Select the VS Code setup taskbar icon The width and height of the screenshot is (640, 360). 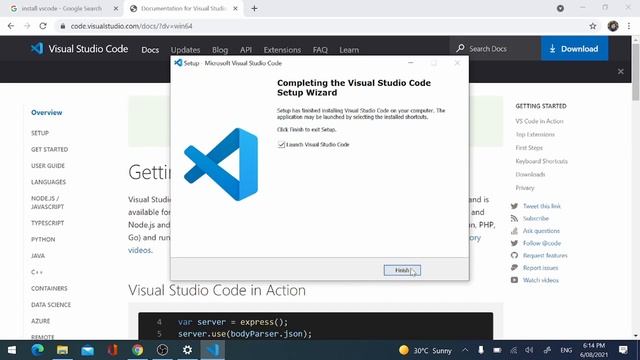(x=213, y=350)
